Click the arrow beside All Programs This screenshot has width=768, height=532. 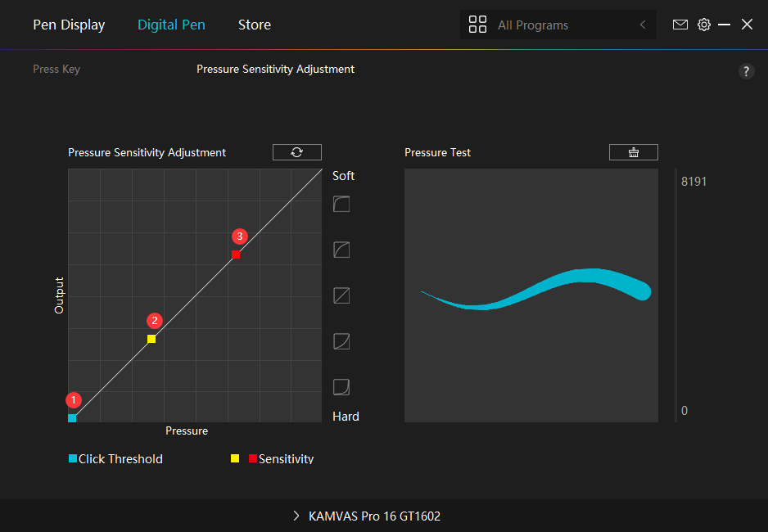(x=643, y=25)
